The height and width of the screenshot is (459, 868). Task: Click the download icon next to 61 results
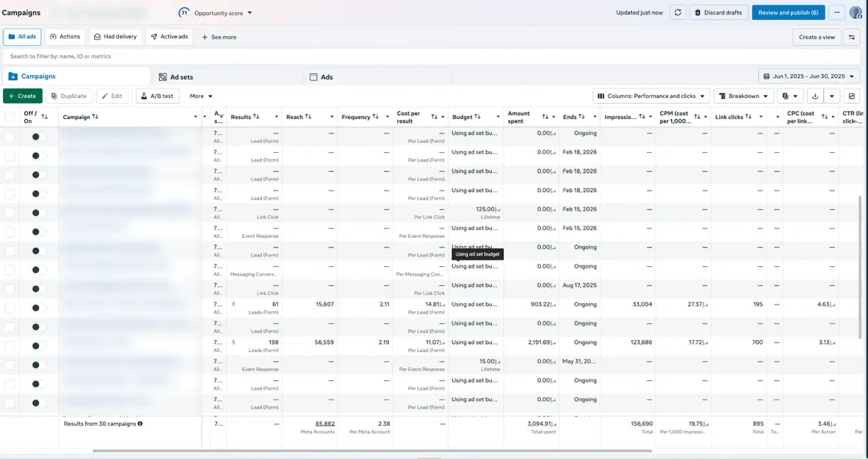coord(233,304)
